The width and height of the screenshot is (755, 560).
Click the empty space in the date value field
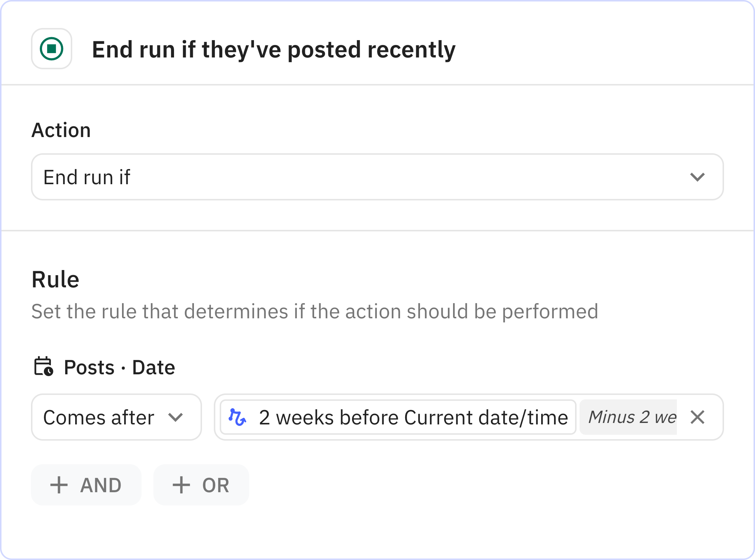click(715, 417)
